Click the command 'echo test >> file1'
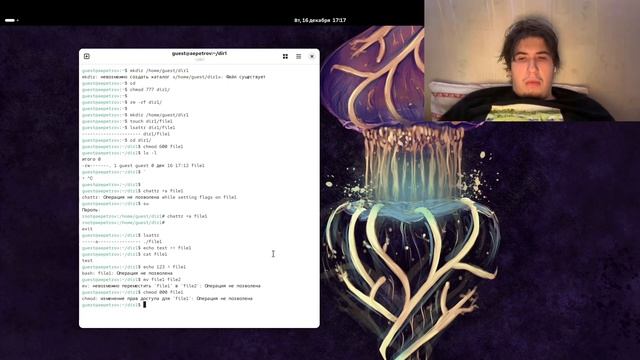640x360 pixels. coord(167,248)
